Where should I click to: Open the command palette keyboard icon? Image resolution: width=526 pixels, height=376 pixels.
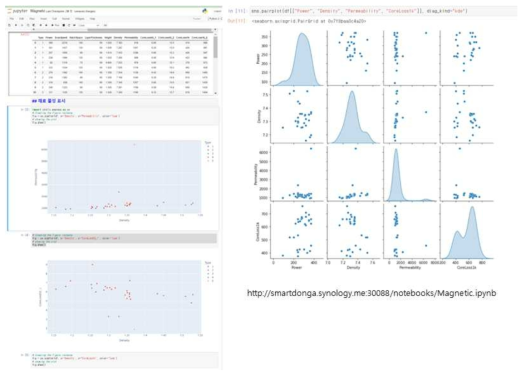[105, 25]
